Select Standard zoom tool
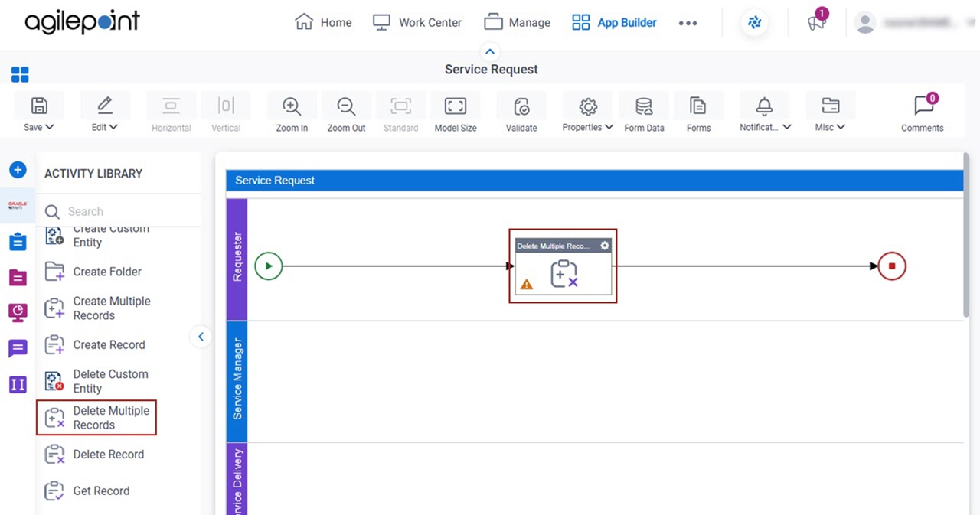 pyautogui.click(x=400, y=113)
